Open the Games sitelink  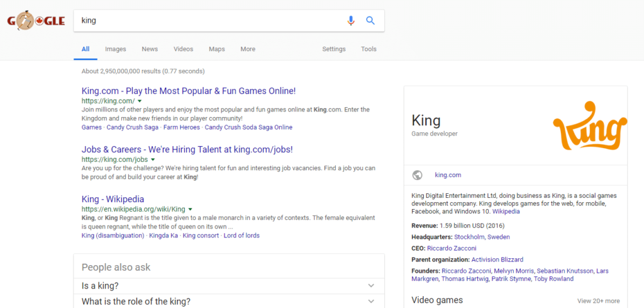point(92,127)
